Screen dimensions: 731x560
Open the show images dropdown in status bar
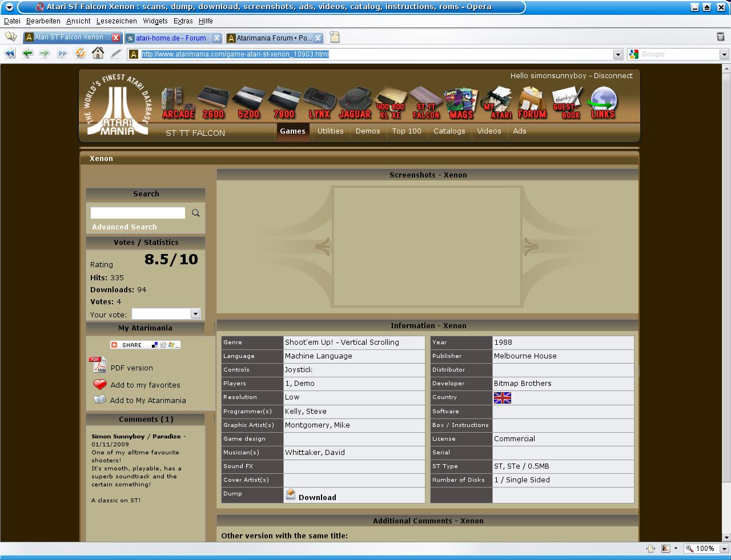click(x=676, y=549)
